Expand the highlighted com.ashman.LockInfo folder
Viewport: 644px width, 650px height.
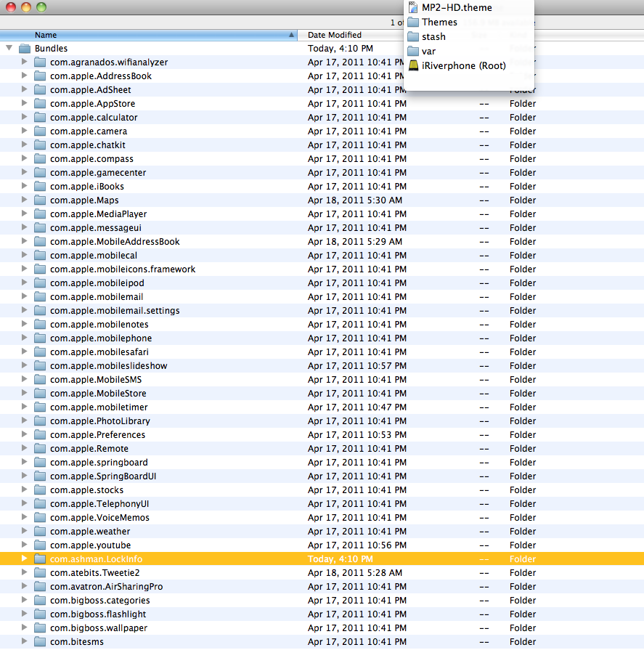[25, 558]
